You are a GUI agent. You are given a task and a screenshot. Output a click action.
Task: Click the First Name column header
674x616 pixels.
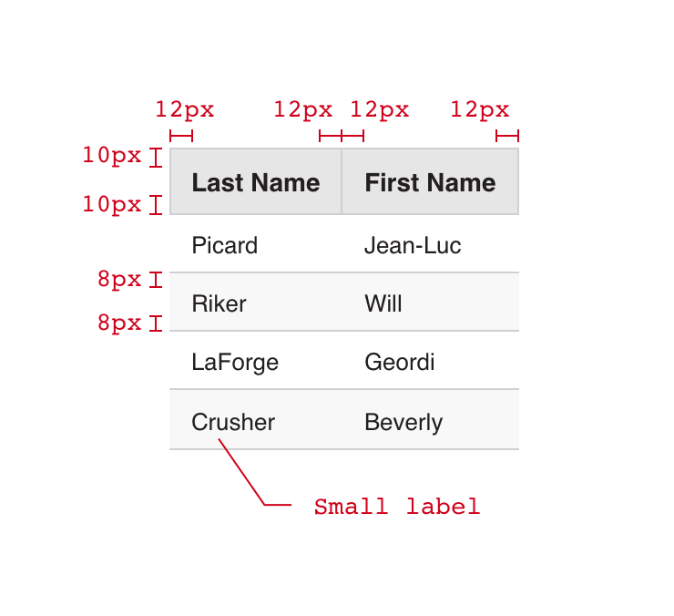pos(430,182)
